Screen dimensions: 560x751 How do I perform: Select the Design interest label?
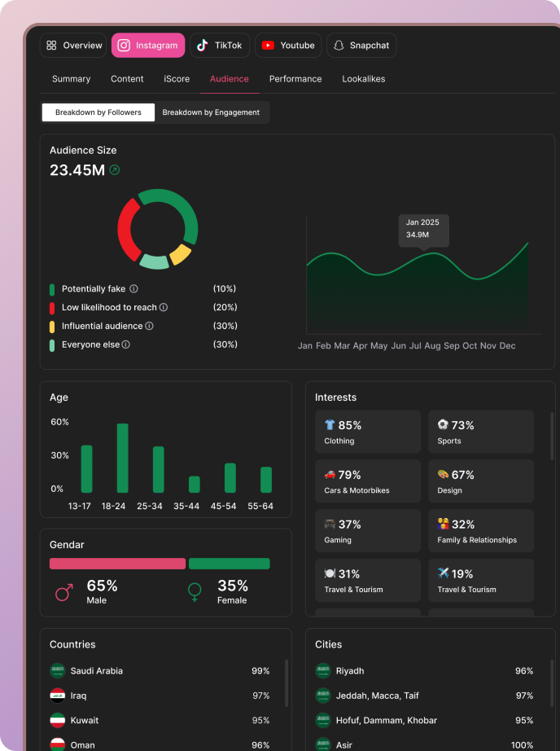(449, 490)
